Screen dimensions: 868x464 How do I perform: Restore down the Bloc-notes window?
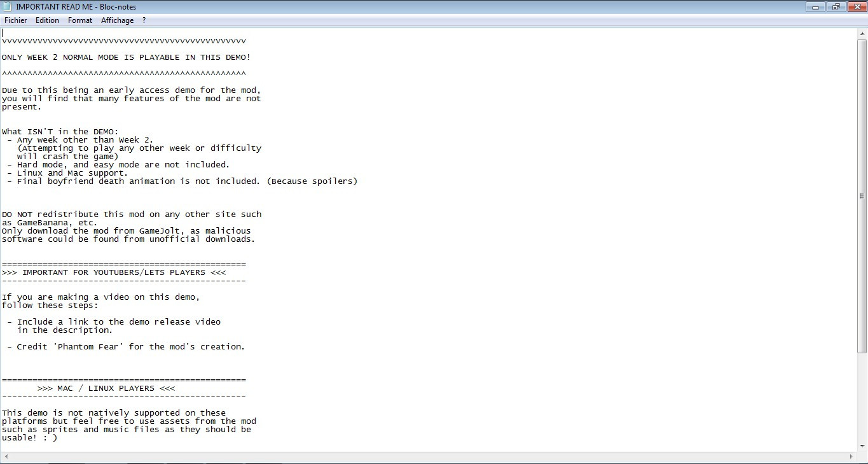coord(835,7)
